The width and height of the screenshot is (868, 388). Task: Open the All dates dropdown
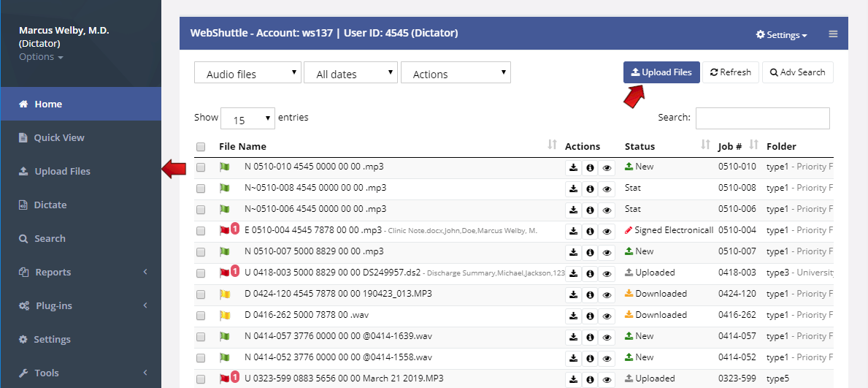click(351, 72)
